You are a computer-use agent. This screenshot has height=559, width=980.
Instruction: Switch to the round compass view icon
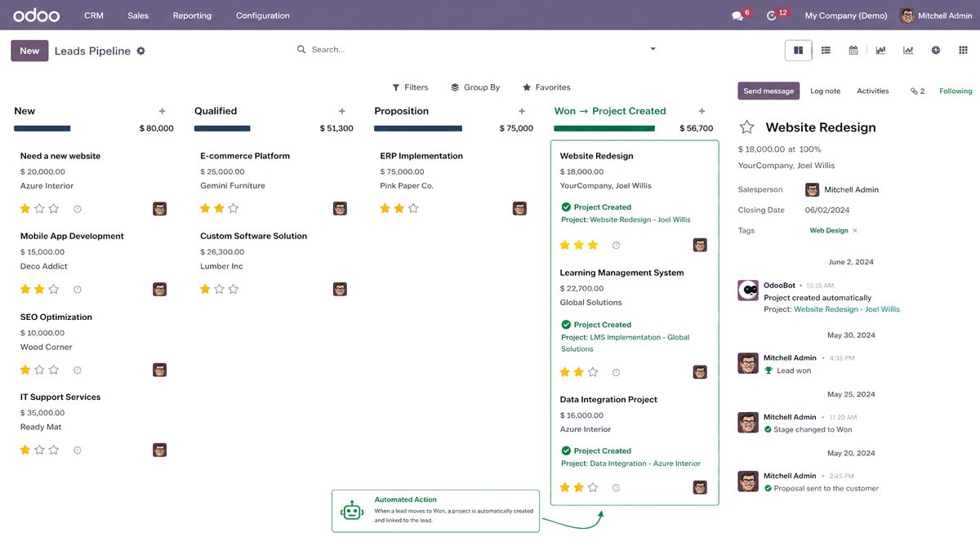936,51
